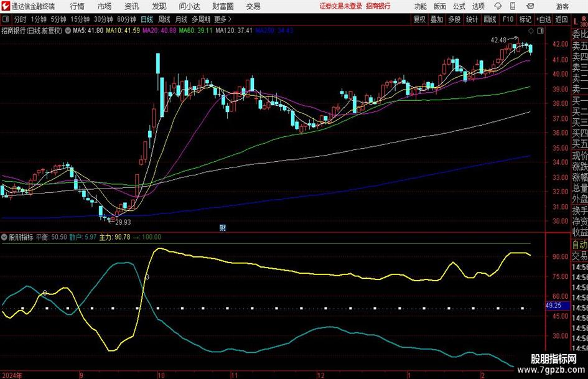Open the 市场 menu
The width and height of the screenshot is (588, 379).
point(105,6)
